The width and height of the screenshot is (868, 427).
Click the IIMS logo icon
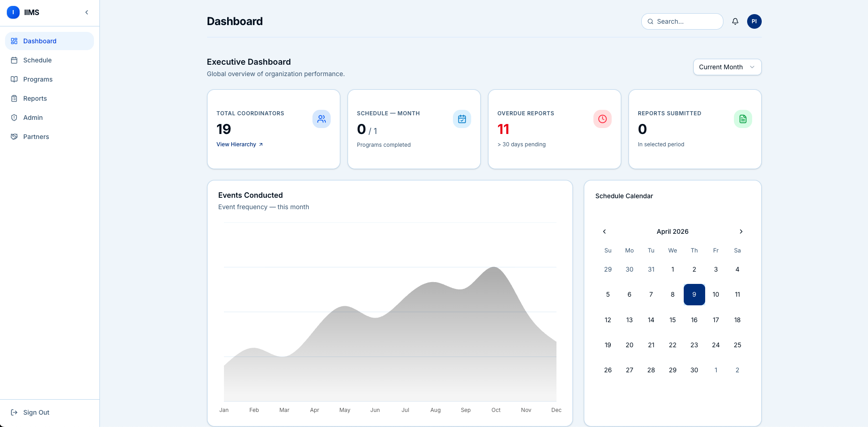pos(13,12)
